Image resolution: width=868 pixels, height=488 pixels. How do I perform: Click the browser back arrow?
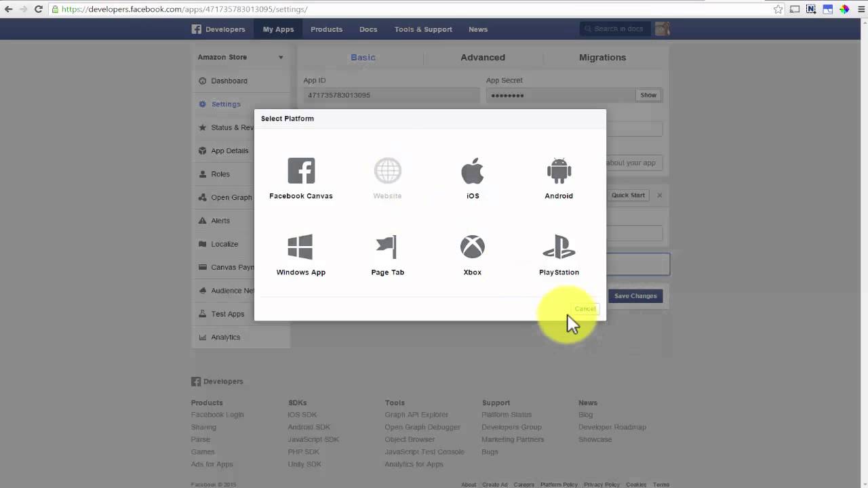[8, 9]
